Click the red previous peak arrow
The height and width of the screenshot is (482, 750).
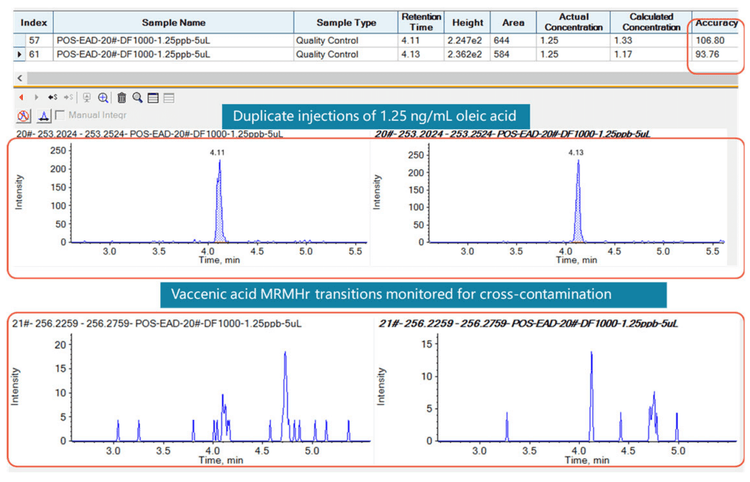[x=22, y=98]
